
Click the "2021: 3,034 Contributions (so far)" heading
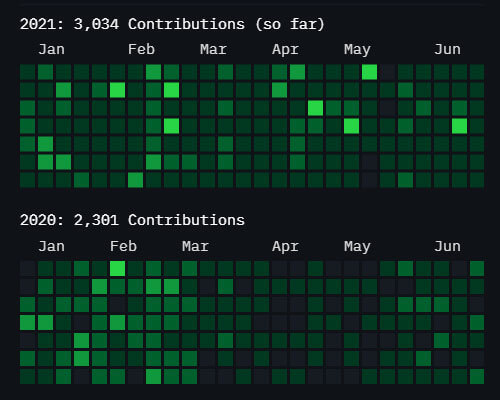(x=172, y=24)
